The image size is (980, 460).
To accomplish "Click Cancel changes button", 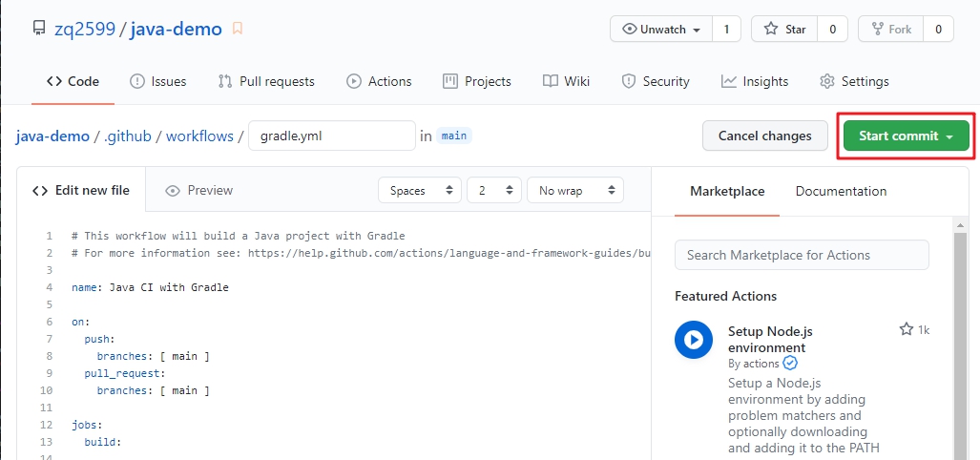I will pyautogui.click(x=765, y=136).
